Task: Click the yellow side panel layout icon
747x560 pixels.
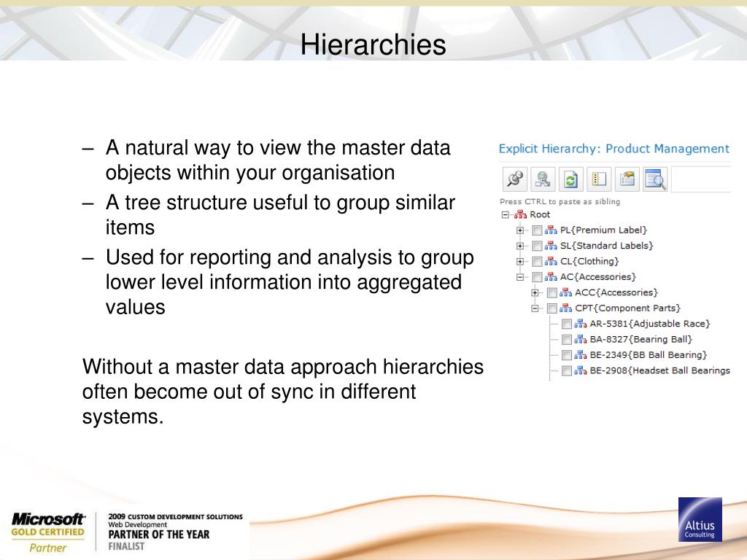Action: point(599,179)
